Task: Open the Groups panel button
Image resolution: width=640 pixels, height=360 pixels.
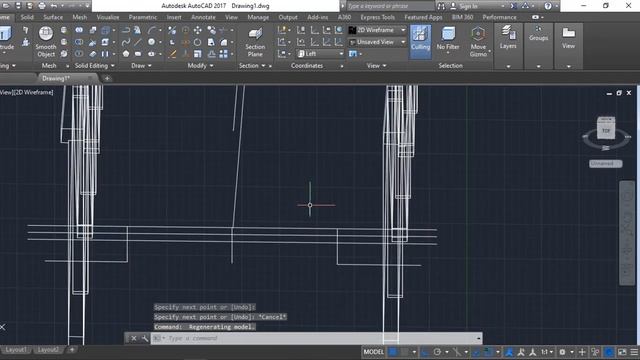Action: coord(538,33)
